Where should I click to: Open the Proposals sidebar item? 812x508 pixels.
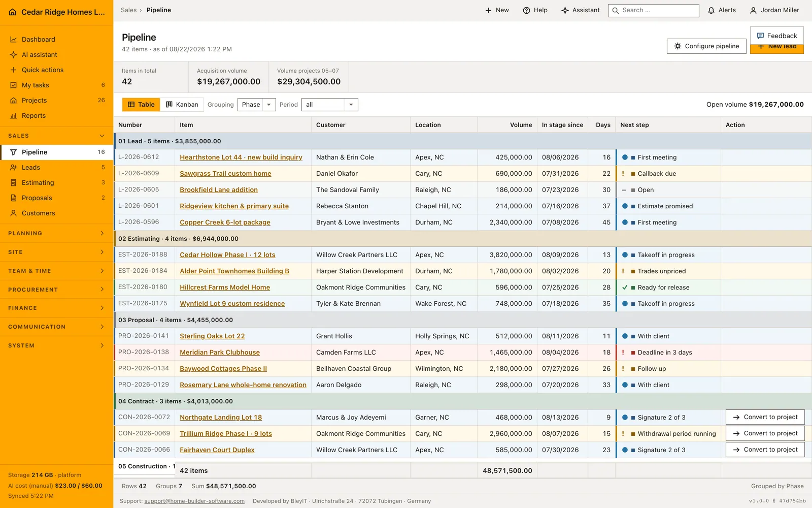point(56,198)
